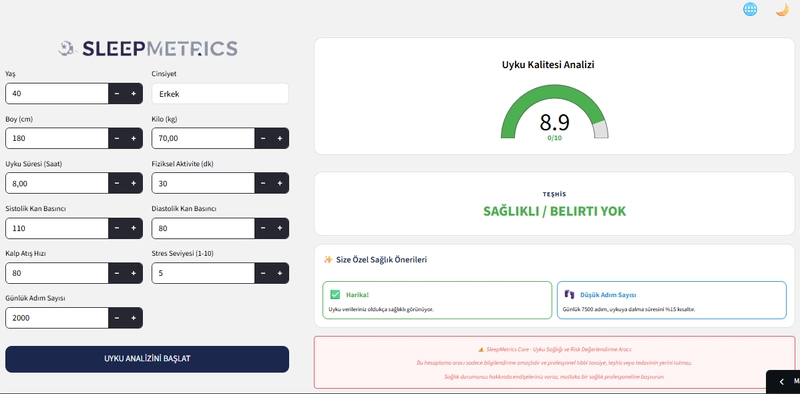
Task: Click the green checkmark icon beside Harika!
Action: click(335, 294)
